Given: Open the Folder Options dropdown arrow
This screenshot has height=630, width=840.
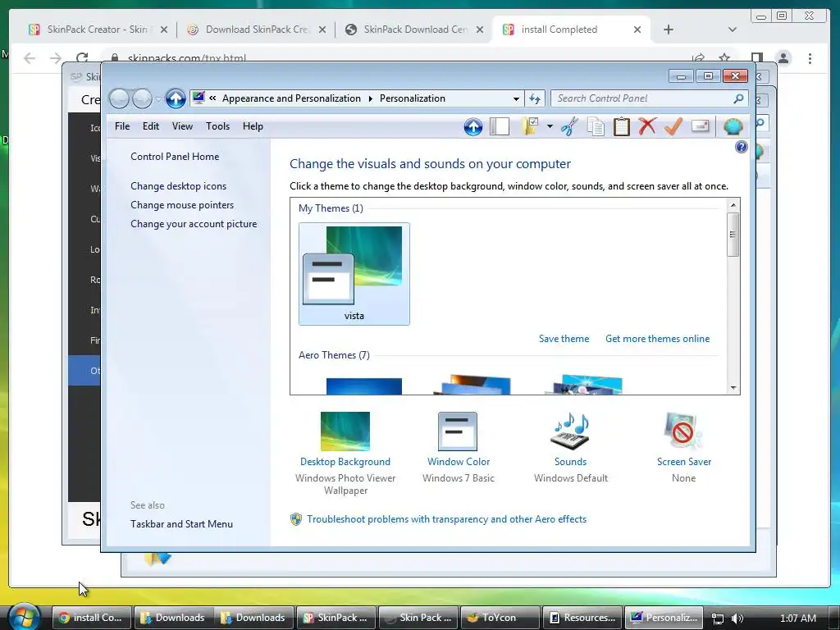Looking at the screenshot, I should tap(550, 127).
